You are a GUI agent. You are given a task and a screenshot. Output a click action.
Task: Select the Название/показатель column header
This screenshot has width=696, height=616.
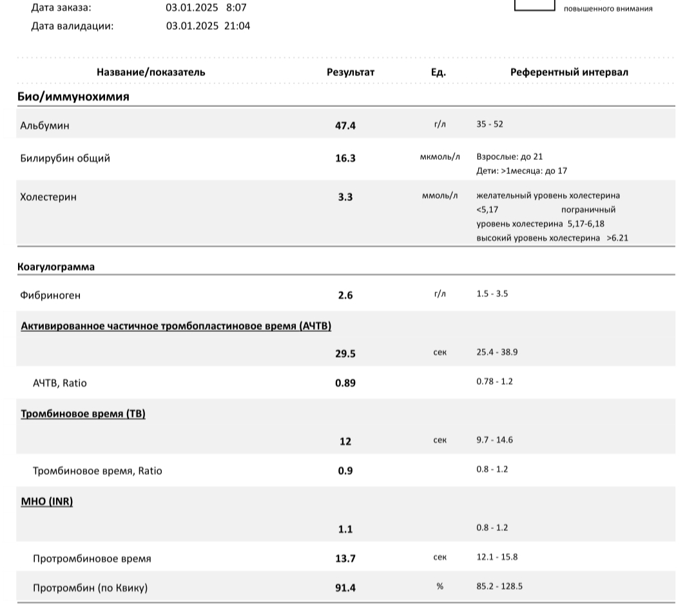click(151, 72)
